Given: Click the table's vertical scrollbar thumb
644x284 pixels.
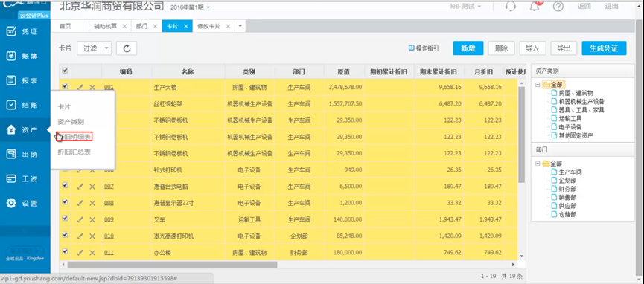Looking at the screenshot, I should 522,135.
